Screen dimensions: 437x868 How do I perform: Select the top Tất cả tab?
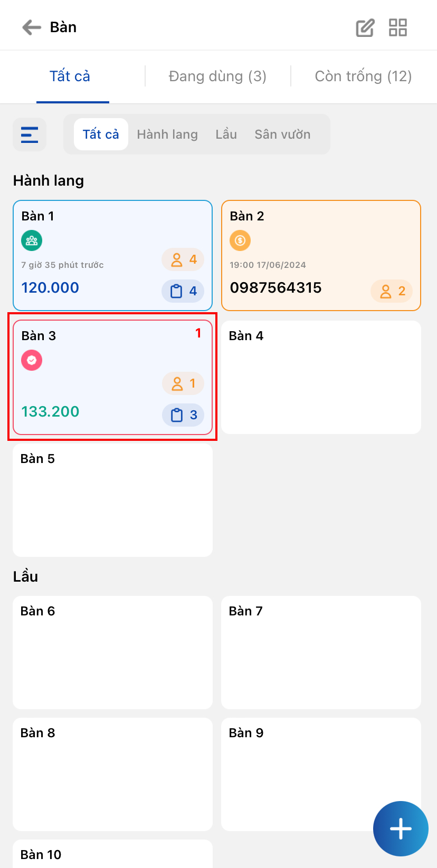[70, 76]
